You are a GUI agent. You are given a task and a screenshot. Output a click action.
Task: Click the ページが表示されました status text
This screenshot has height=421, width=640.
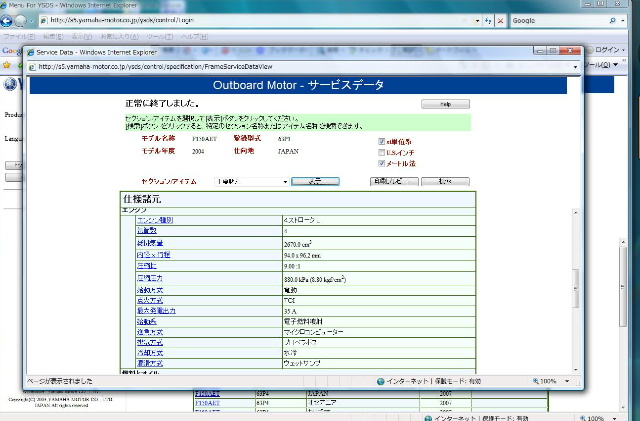[60, 381]
